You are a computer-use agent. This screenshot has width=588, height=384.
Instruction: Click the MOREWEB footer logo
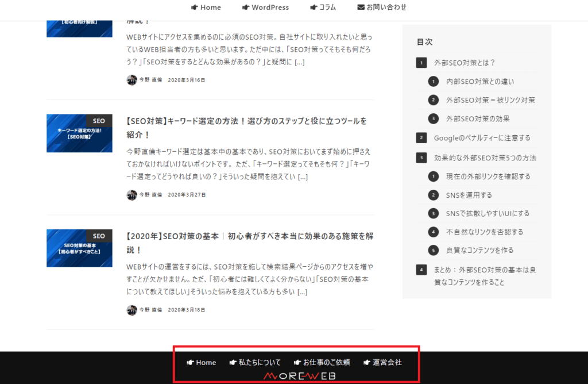click(x=299, y=376)
